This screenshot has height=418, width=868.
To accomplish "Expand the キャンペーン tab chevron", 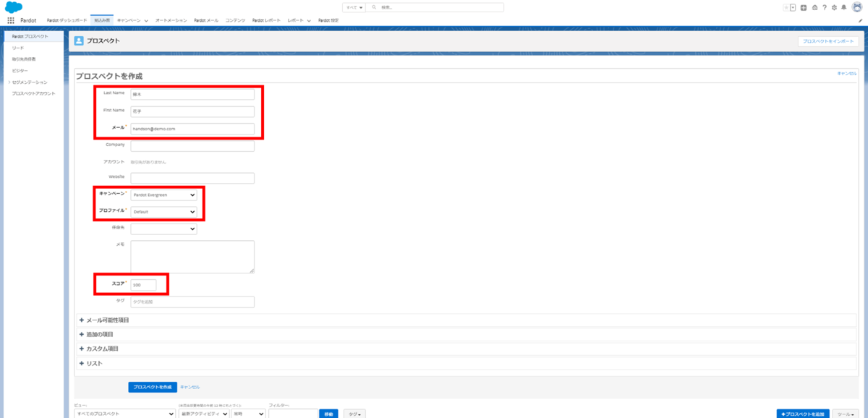I will coord(146,21).
